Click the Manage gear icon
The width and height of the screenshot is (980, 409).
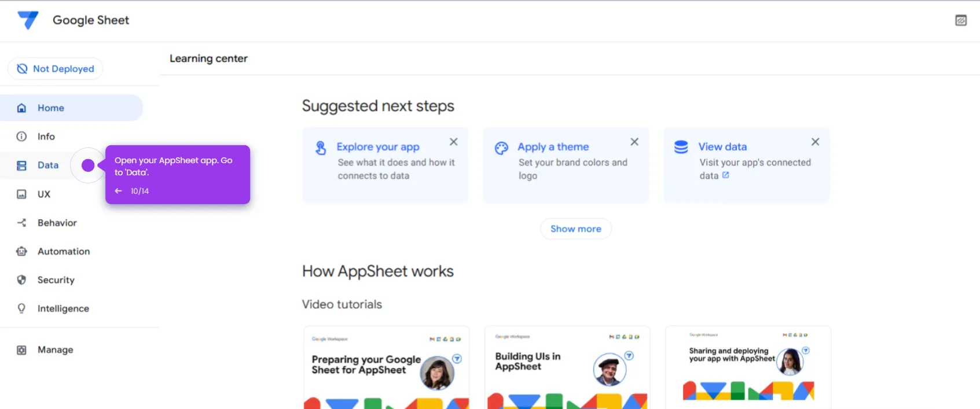tap(21, 350)
